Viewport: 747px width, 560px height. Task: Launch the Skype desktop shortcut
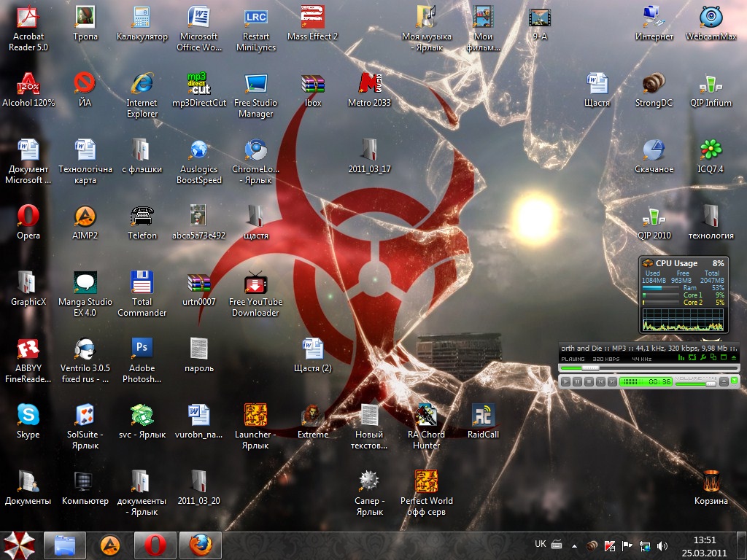[x=28, y=415]
